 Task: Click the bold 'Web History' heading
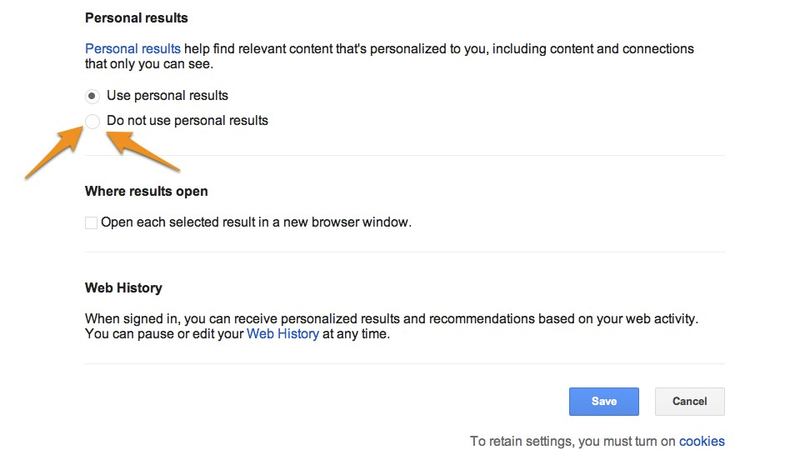(123, 288)
